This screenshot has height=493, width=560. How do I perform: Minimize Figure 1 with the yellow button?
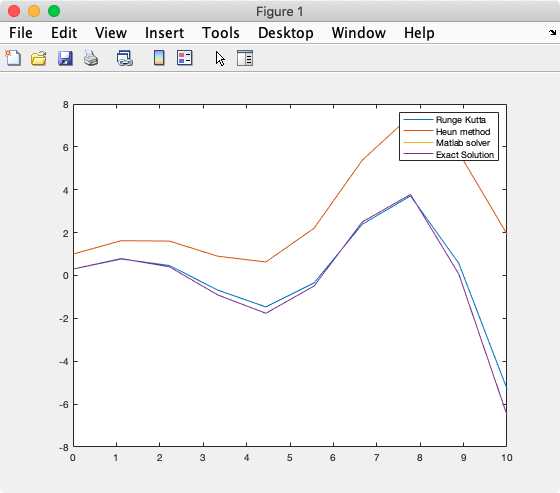tap(34, 11)
